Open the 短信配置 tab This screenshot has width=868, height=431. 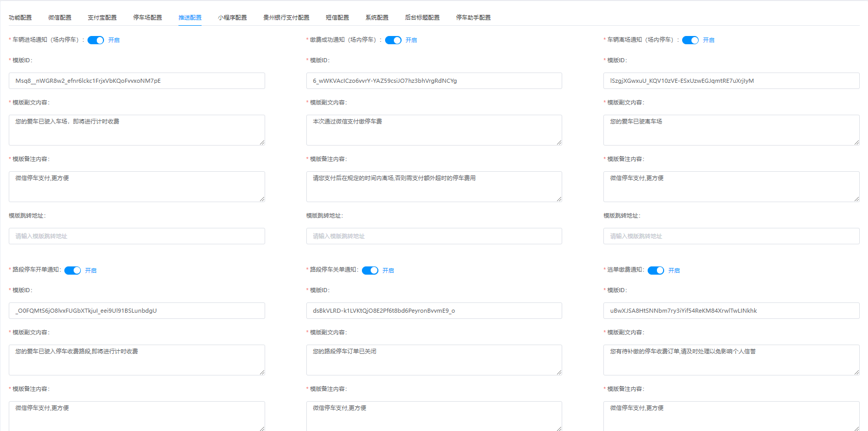(x=337, y=17)
